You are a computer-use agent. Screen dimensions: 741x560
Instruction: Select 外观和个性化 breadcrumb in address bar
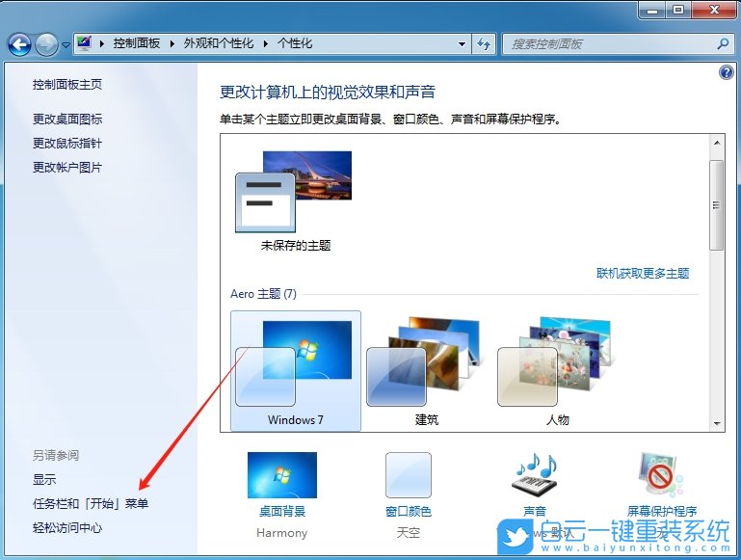219,43
